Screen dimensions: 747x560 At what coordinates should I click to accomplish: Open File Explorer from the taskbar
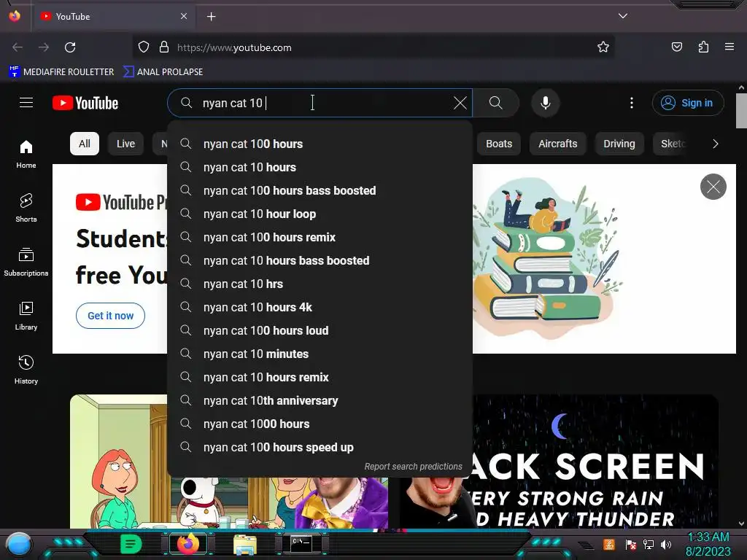pyautogui.click(x=245, y=544)
